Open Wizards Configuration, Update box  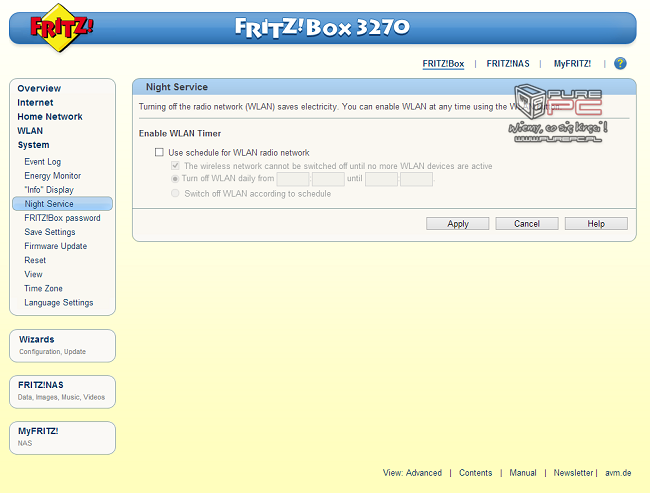[x=62, y=346]
